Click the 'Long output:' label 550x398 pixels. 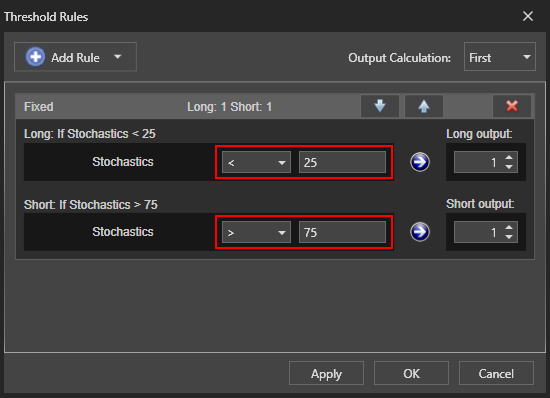[479, 134]
